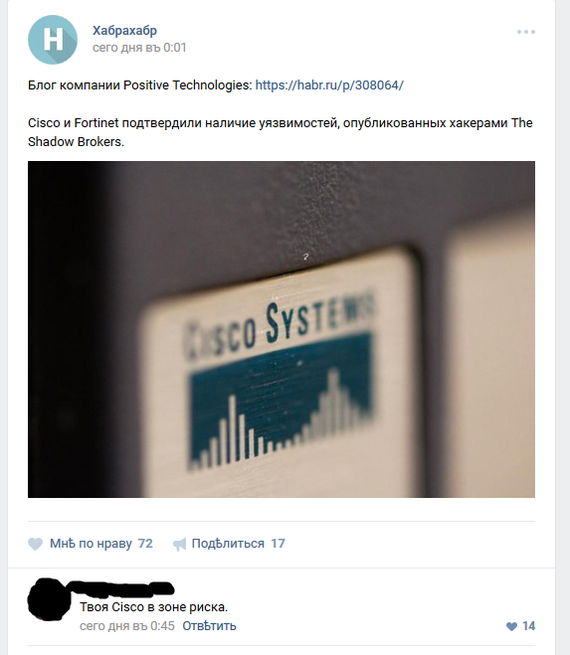This screenshot has width=570, height=655.
Task: Open the commenter's redacted name link
Action: tap(123, 588)
